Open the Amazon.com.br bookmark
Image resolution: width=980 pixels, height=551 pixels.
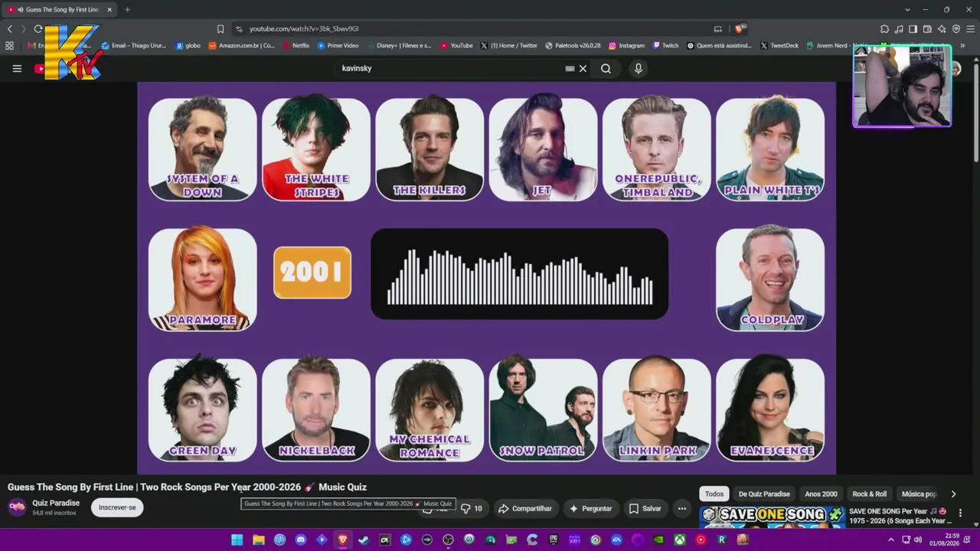pos(242,45)
